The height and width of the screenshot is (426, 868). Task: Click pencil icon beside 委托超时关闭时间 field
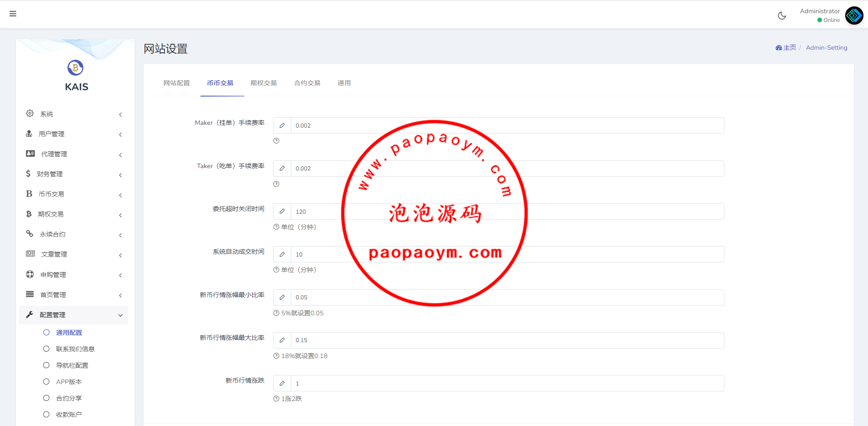(x=282, y=211)
